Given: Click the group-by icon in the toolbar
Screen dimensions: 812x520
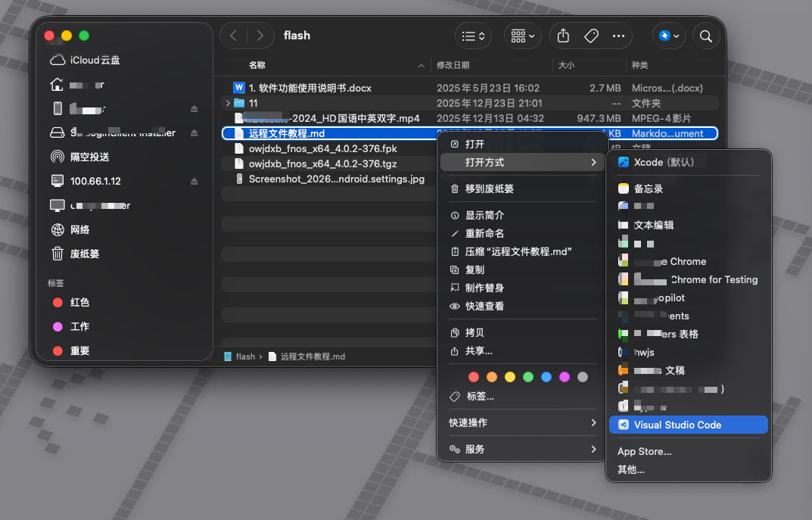Looking at the screenshot, I should click(x=519, y=35).
